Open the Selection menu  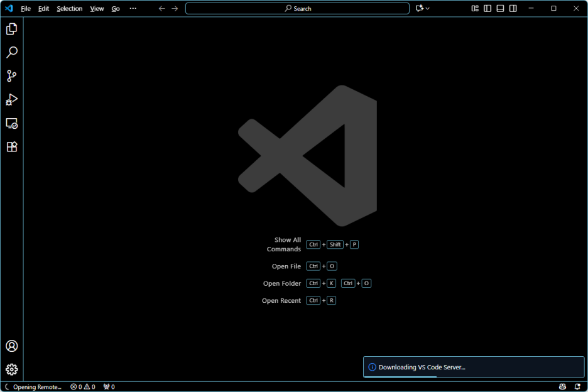point(69,8)
